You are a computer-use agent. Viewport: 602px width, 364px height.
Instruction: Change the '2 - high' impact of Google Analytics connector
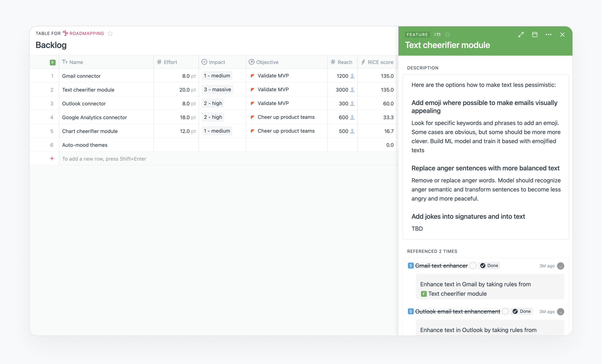point(213,117)
